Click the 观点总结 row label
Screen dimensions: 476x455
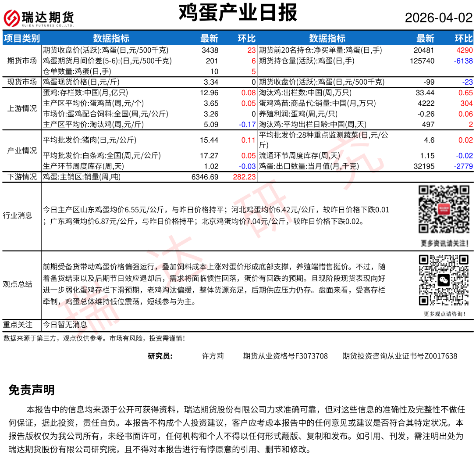(18, 284)
